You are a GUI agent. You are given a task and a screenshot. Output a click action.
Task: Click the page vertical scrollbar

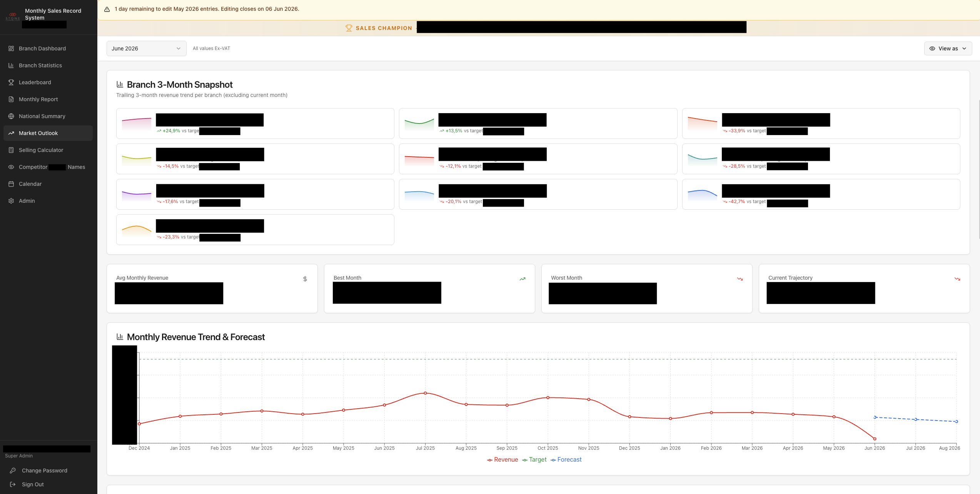(x=978, y=169)
